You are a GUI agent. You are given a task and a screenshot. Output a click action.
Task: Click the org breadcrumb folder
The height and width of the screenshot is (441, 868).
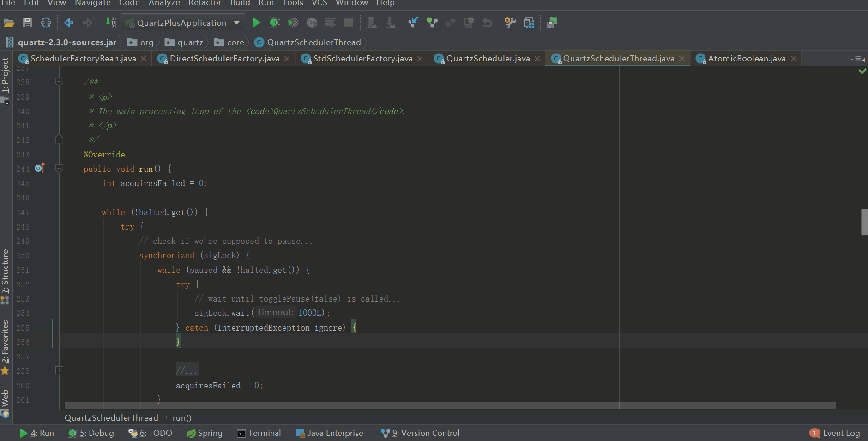[141, 42]
